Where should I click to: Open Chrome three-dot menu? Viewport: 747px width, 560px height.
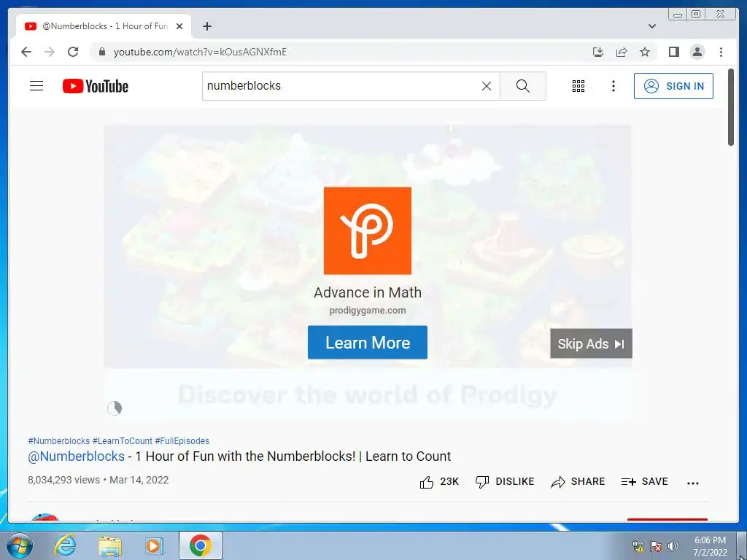click(x=721, y=52)
